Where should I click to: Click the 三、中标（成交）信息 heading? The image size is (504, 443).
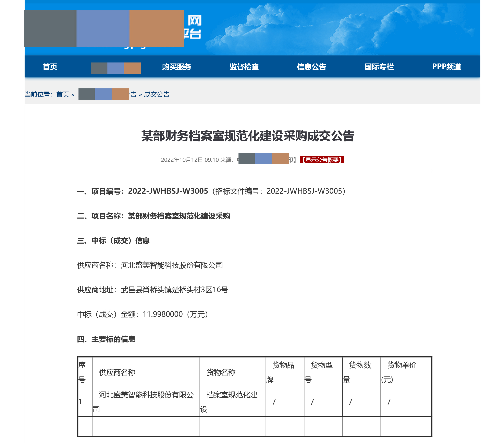(x=113, y=241)
